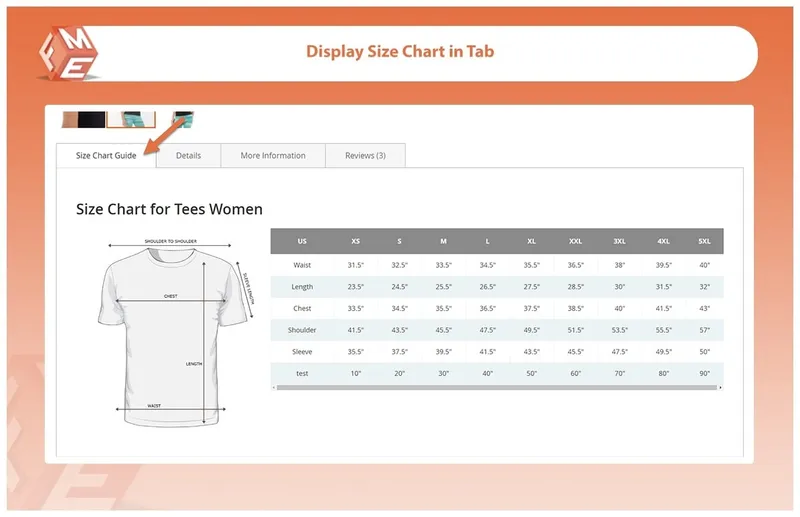Click the M column header
The width and height of the screenshot is (800, 517).
pos(443,241)
